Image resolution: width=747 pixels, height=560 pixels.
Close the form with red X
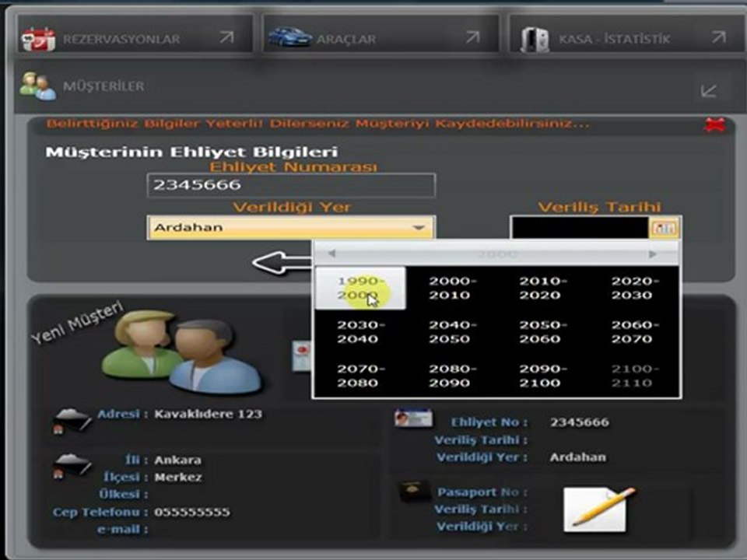click(714, 125)
